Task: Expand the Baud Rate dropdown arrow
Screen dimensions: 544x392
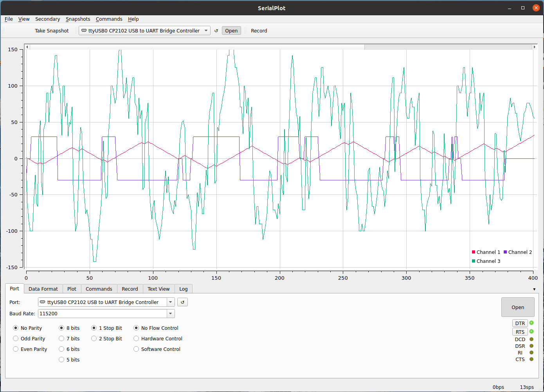Action: coord(170,314)
